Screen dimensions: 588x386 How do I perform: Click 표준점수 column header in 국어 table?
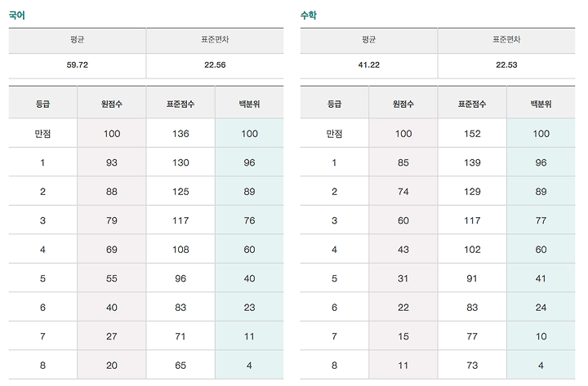coord(180,104)
